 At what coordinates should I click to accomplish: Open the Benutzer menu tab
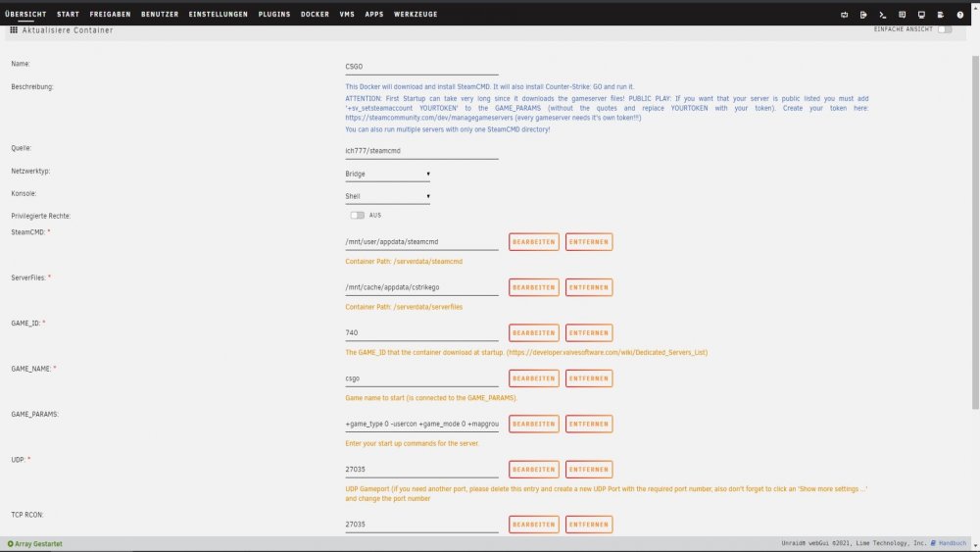point(160,14)
